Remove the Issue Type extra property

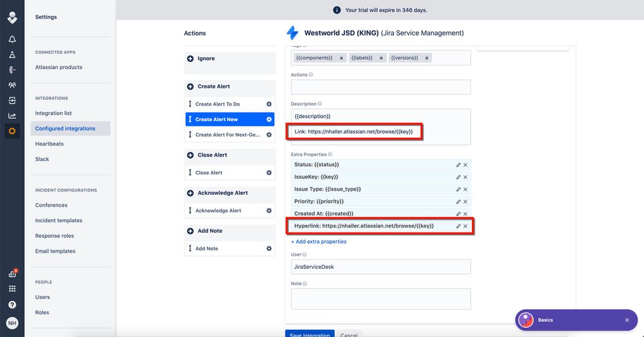[465, 189]
